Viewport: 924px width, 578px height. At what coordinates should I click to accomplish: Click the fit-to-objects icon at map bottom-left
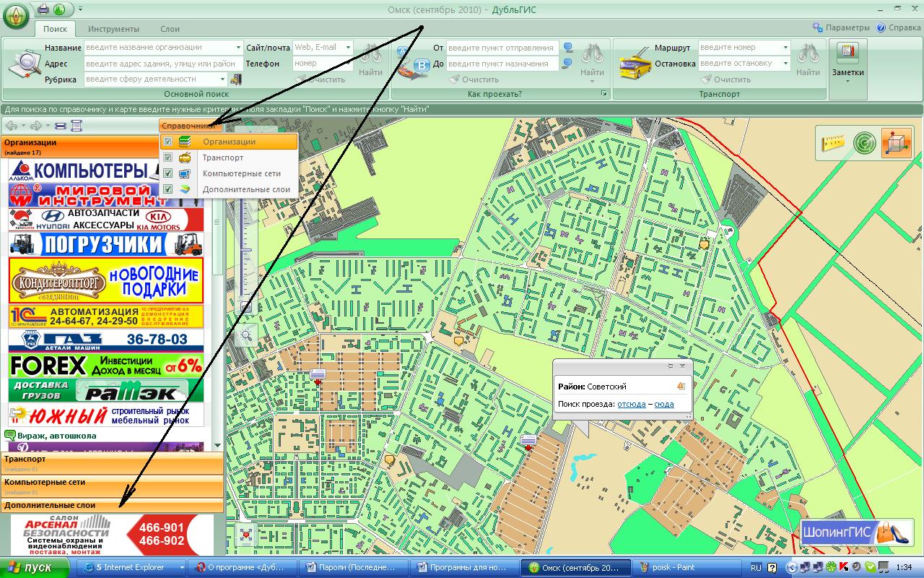click(247, 535)
